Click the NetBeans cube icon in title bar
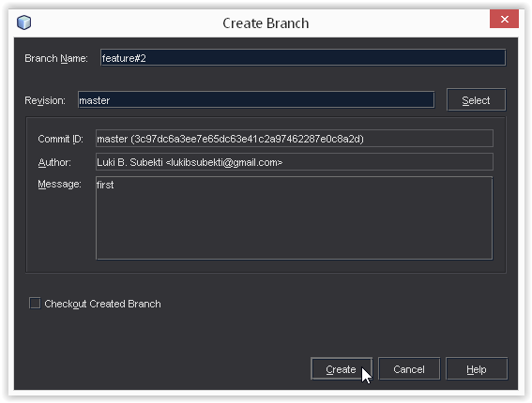 [23, 22]
